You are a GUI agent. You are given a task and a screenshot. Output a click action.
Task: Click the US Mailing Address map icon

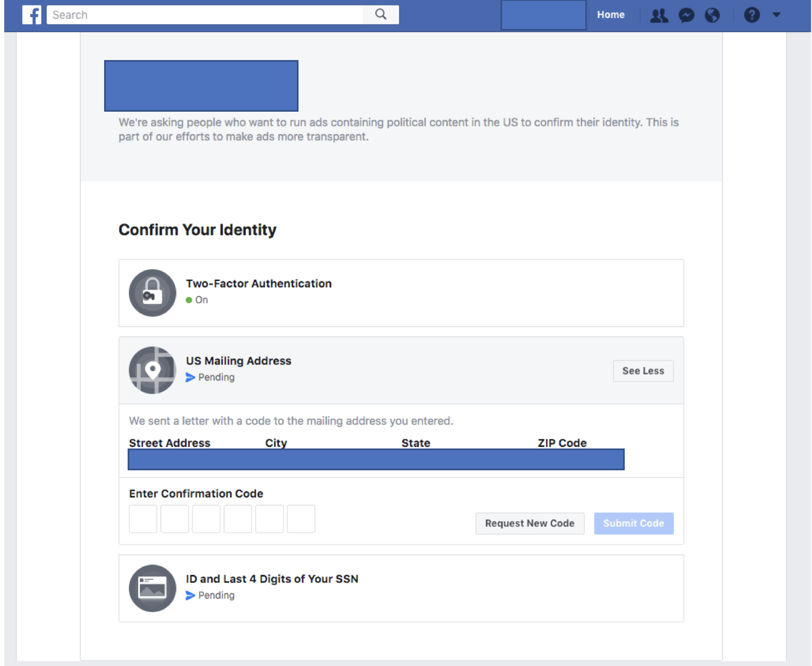point(152,370)
